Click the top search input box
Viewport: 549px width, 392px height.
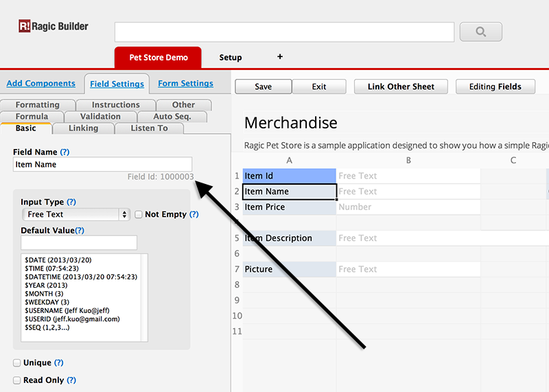284,32
